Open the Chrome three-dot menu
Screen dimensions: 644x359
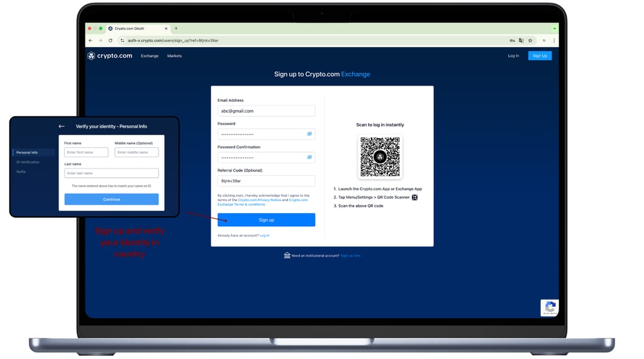[554, 41]
